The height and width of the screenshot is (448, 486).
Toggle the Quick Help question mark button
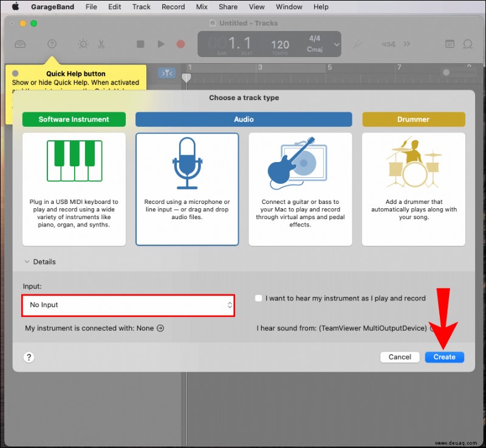[x=52, y=44]
